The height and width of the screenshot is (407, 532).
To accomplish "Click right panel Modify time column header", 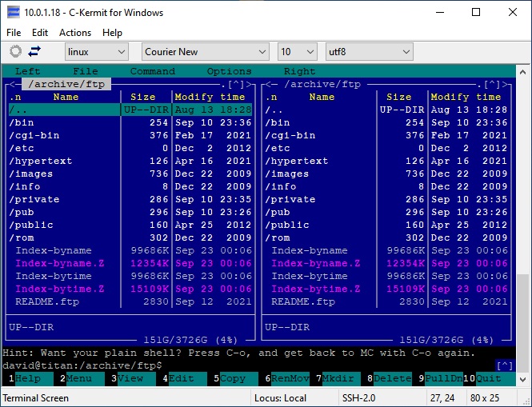I will coord(466,97).
